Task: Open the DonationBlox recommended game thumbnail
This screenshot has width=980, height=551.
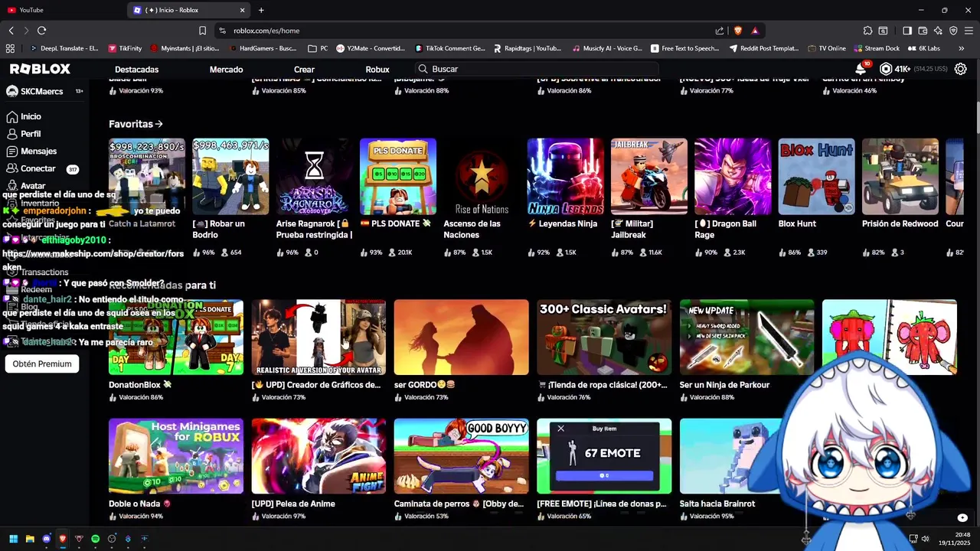Action: point(176,337)
